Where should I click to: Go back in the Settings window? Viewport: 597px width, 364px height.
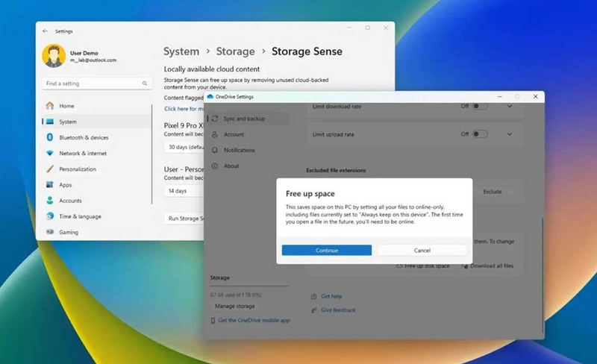46,31
